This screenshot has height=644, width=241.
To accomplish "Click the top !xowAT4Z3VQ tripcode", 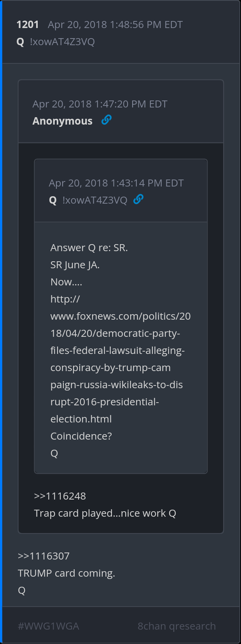I will coord(62,42).
